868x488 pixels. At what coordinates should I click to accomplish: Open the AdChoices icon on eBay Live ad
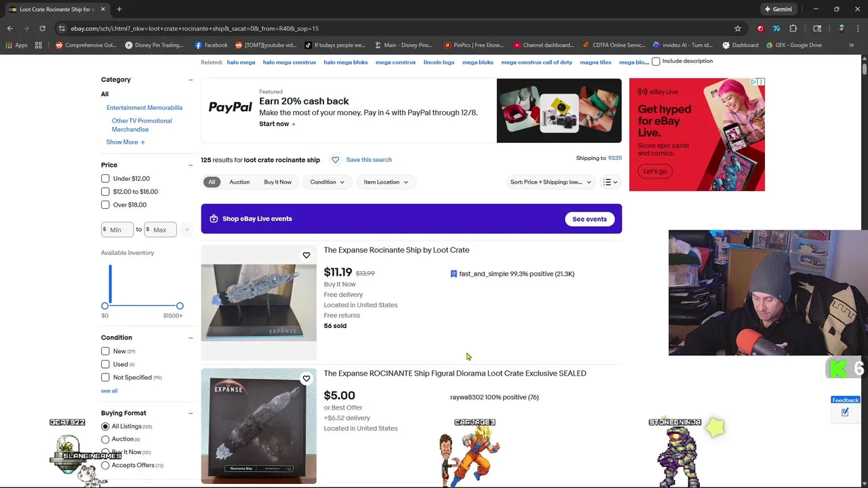[x=753, y=82]
